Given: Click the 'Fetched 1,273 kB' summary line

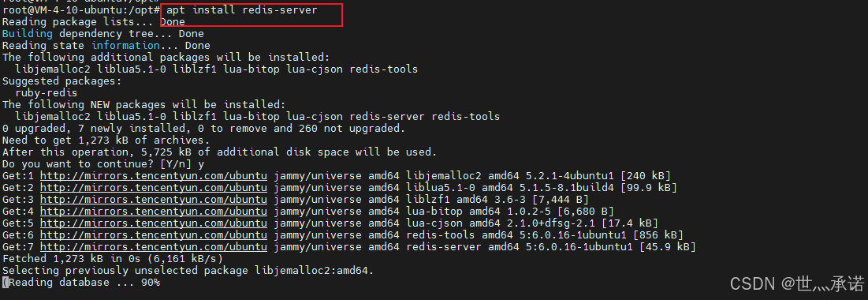Looking at the screenshot, I should coord(113,259).
